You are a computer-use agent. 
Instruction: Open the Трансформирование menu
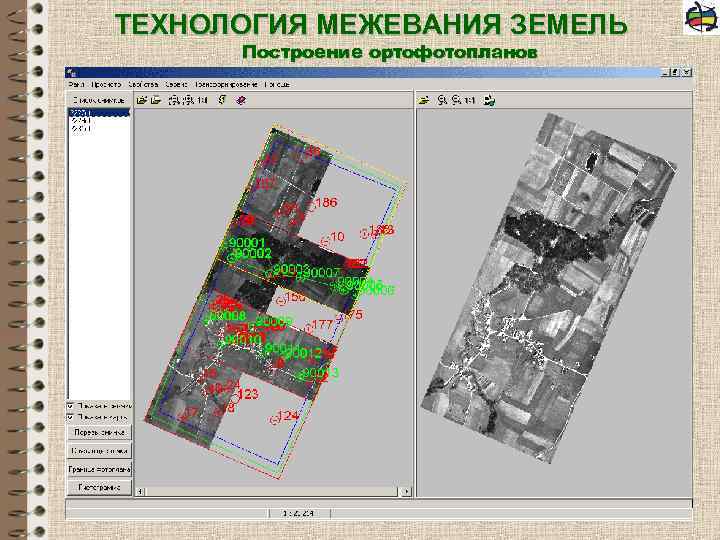coord(226,84)
